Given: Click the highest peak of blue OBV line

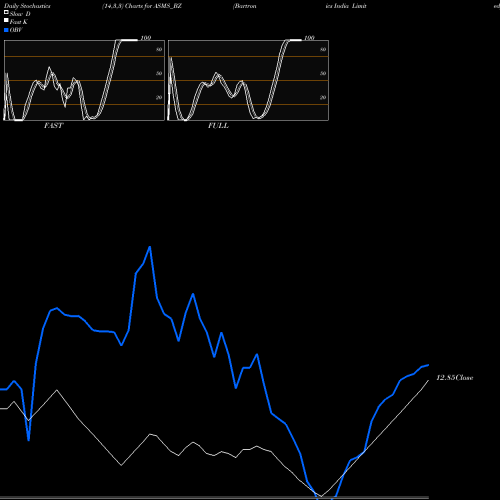Looking at the screenshot, I should pos(150,247).
